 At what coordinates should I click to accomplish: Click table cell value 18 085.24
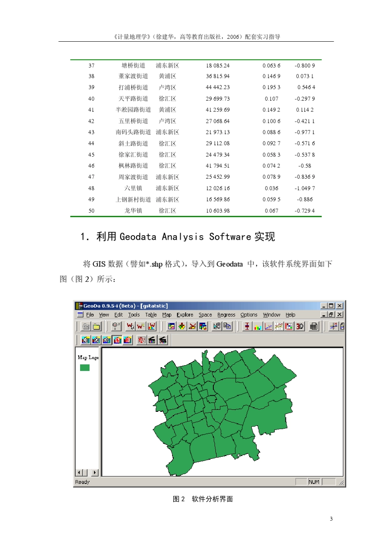(218, 66)
